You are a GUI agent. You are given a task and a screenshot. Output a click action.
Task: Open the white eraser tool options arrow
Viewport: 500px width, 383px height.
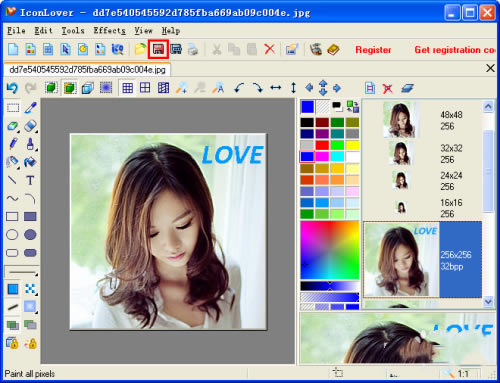click(36, 132)
